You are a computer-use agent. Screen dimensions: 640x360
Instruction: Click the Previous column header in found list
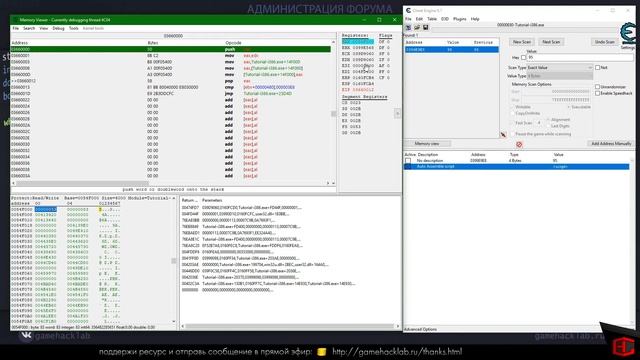click(483, 42)
